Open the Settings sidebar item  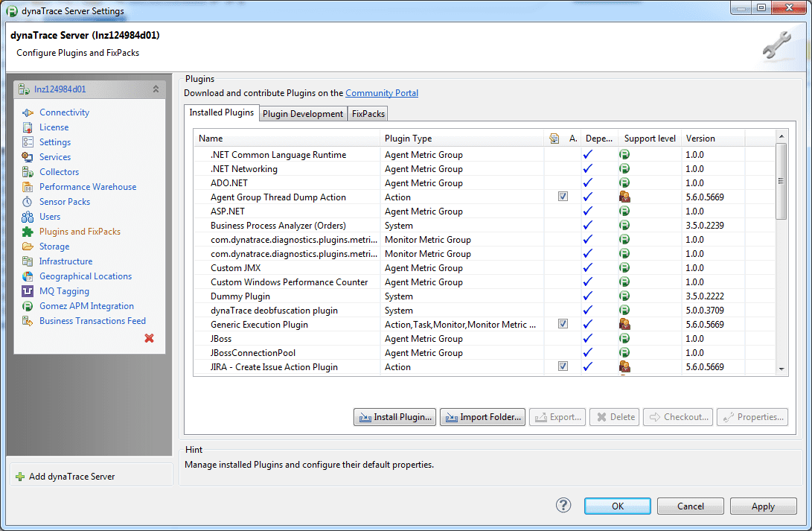click(x=55, y=142)
